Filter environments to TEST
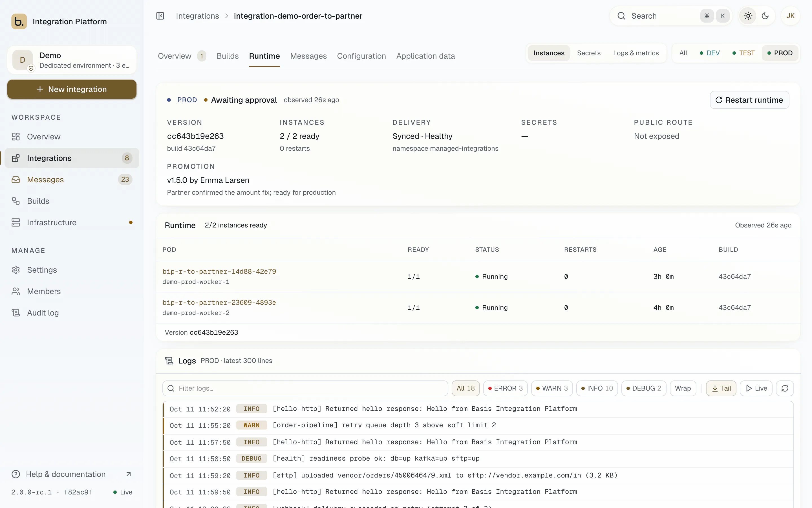812x508 pixels. (x=743, y=53)
